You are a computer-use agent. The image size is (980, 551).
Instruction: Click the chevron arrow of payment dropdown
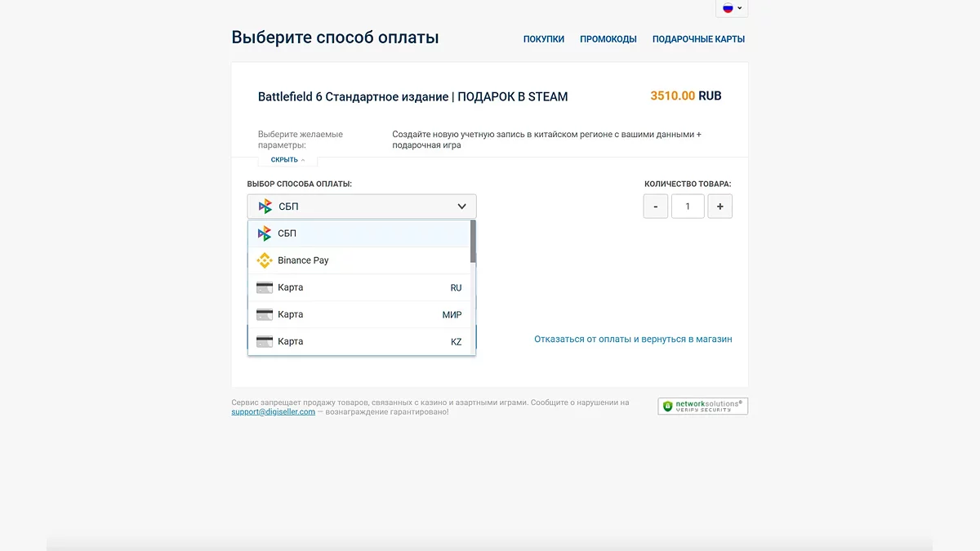tap(462, 207)
